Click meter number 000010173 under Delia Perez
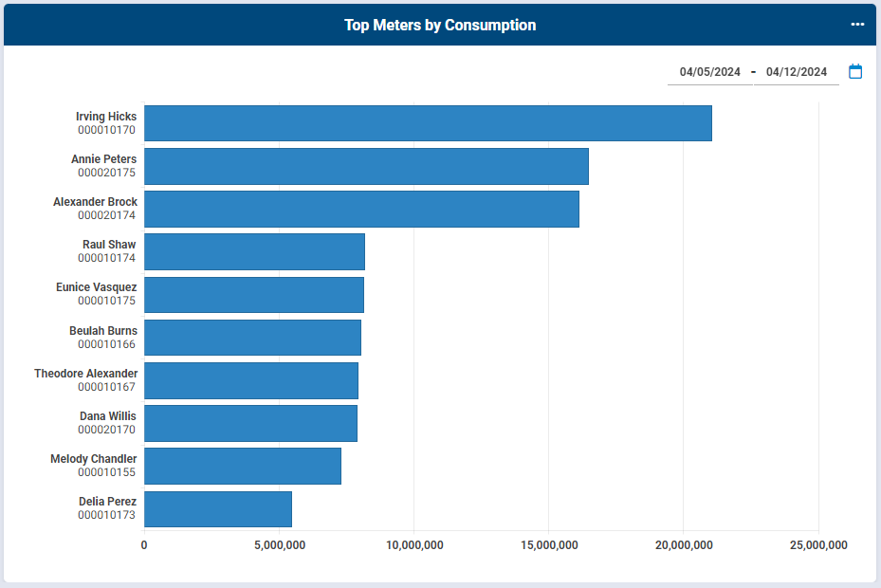 click(106, 516)
